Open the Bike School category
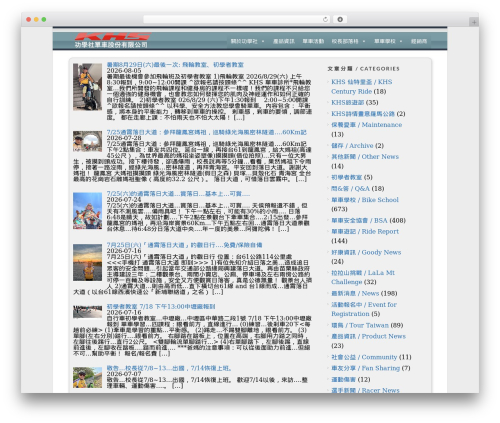The width and height of the screenshot is (500, 423). point(365,200)
